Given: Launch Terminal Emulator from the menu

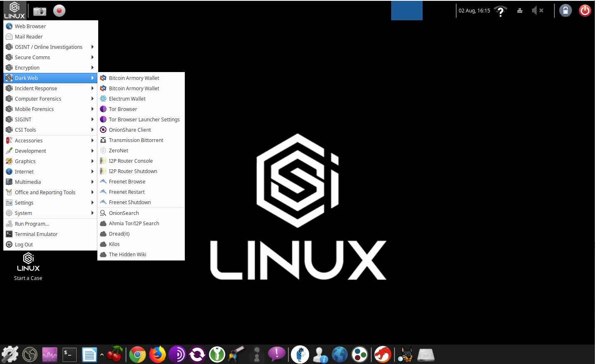Looking at the screenshot, I should coord(51,234).
